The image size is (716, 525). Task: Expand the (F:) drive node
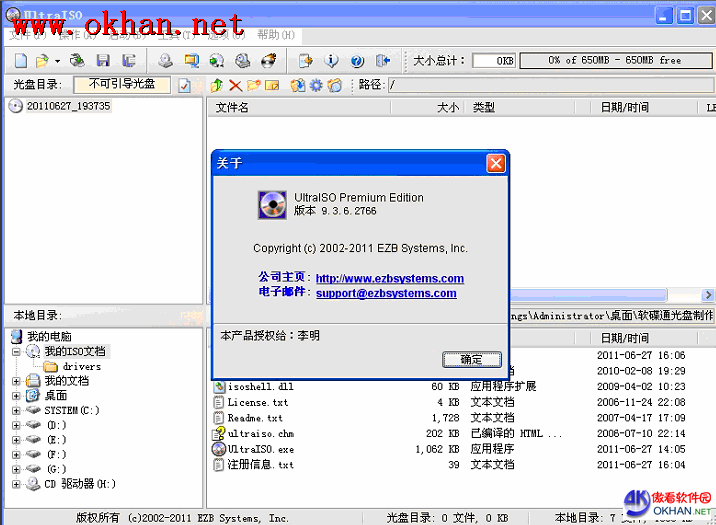(16, 455)
